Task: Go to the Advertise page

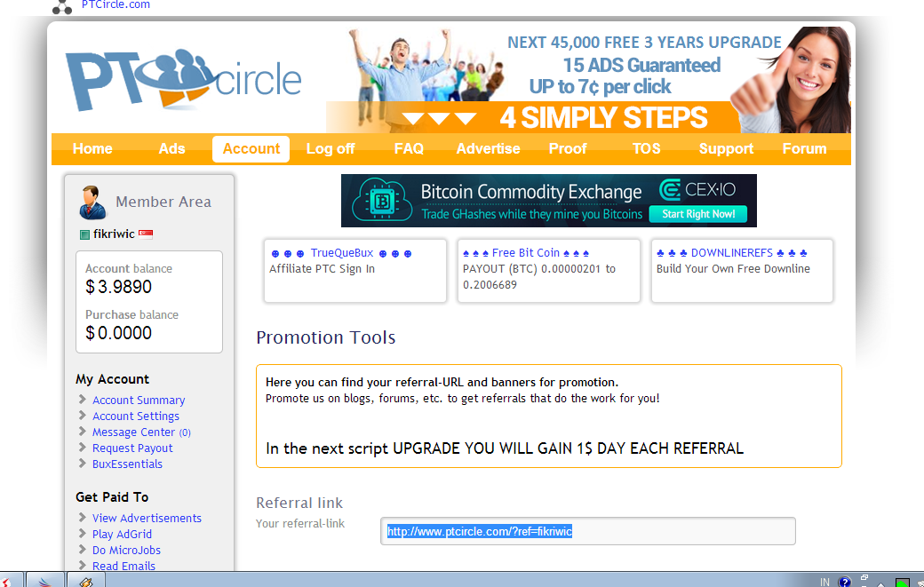Action: (488, 149)
